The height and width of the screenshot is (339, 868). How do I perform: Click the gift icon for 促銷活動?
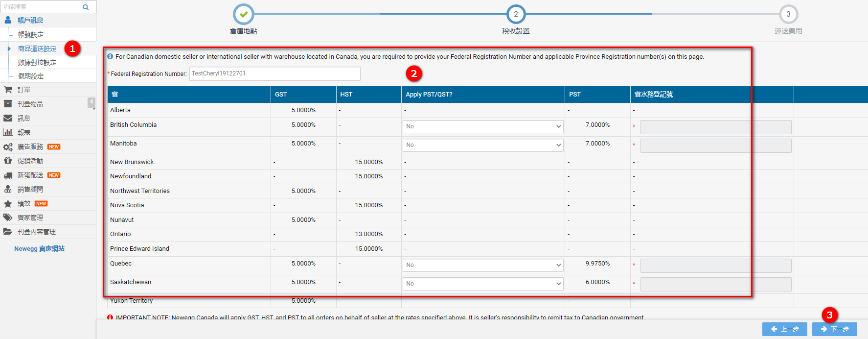[8, 161]
